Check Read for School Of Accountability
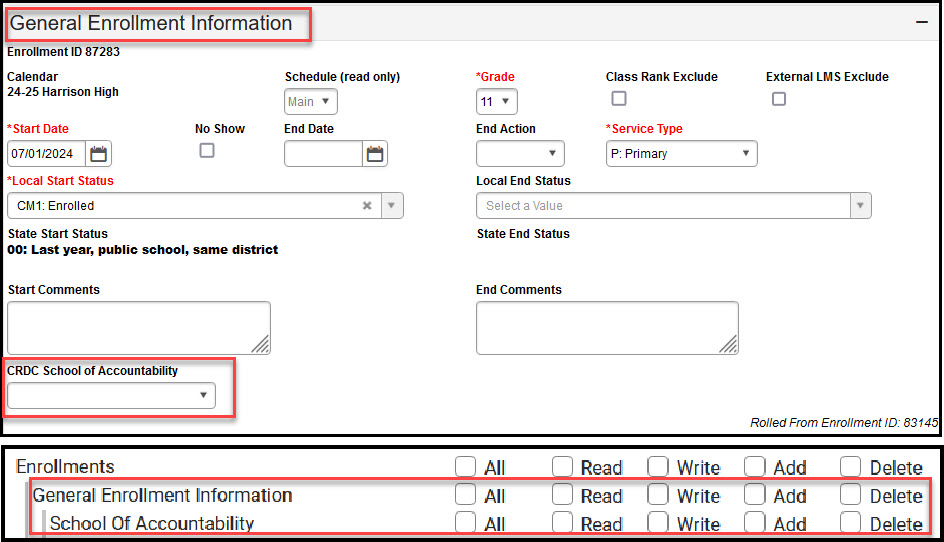Viewport: 944px width, 542px height. 562,523
